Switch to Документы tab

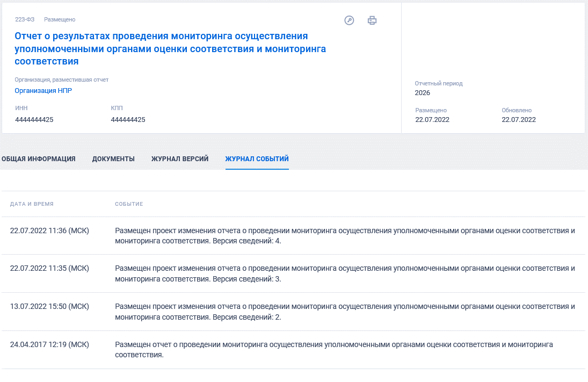(113, 158)
